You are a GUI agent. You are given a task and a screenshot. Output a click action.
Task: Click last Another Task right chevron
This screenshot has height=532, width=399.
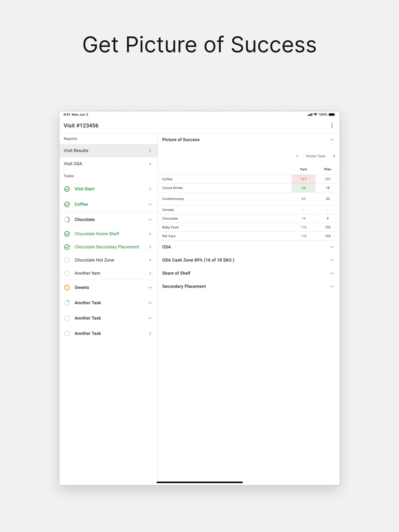150,333
